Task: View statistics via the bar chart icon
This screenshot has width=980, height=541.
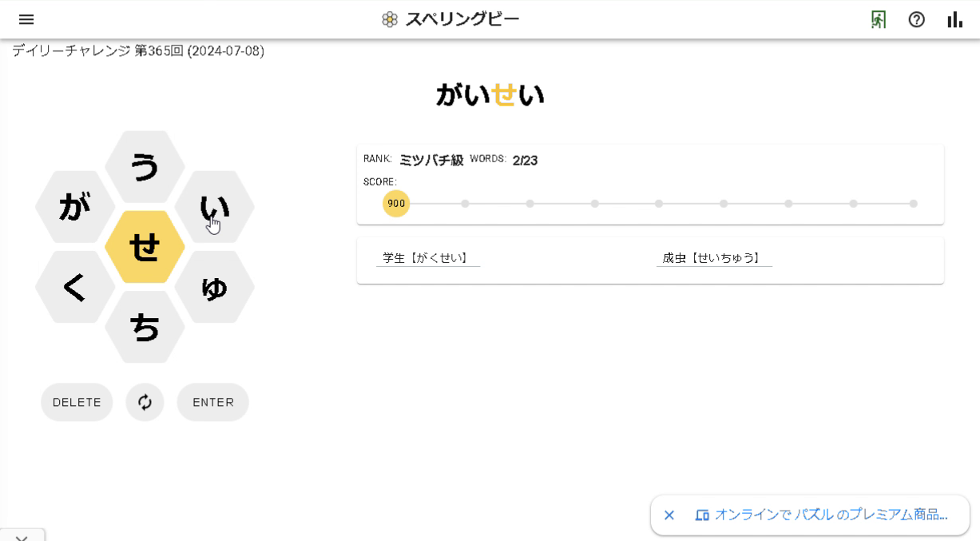Action: click(954, 19)
